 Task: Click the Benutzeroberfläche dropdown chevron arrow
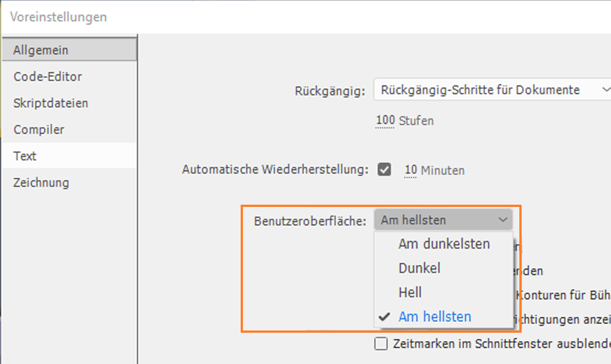pyautogui.click(x=503, y=220)
